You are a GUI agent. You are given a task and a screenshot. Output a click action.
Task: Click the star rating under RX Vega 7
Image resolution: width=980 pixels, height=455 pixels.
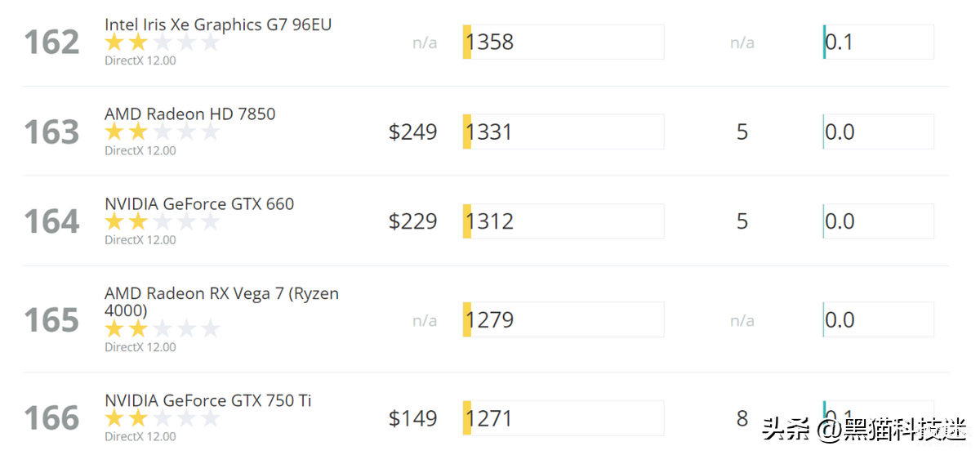[163, 329]
